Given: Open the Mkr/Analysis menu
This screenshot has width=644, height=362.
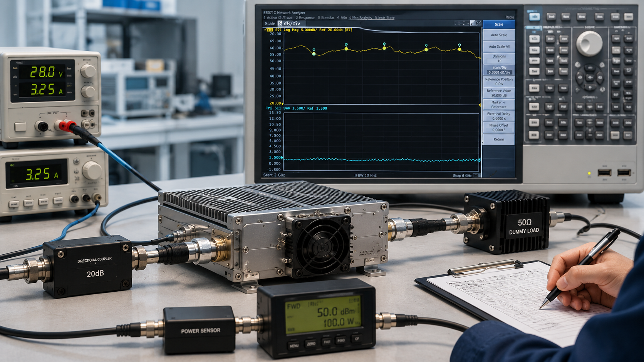Looking at the screenshot, I should pos(361,18).
